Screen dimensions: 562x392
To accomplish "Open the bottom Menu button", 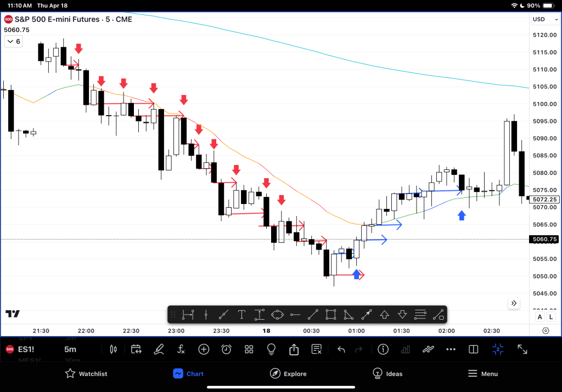I will click(482, 374).
